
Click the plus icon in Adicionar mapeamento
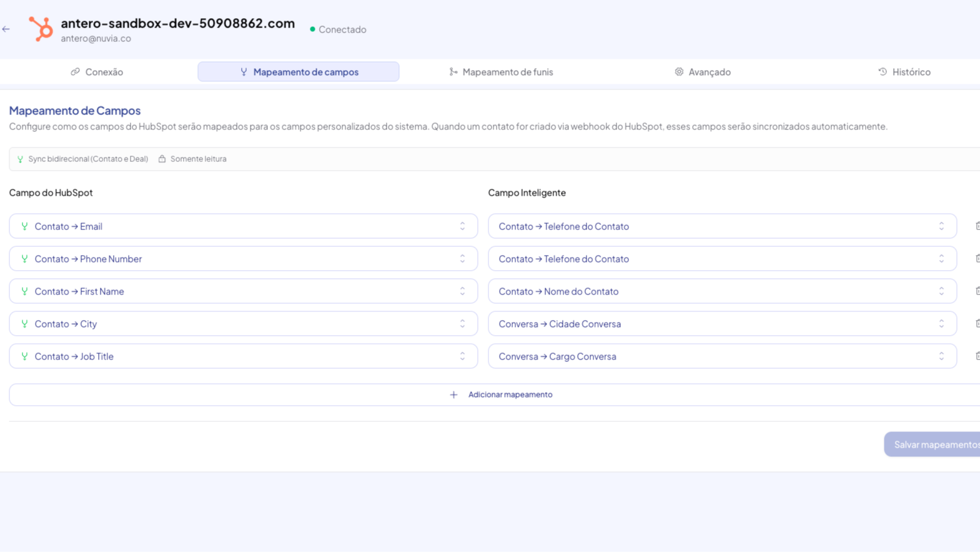pos(453,395)
